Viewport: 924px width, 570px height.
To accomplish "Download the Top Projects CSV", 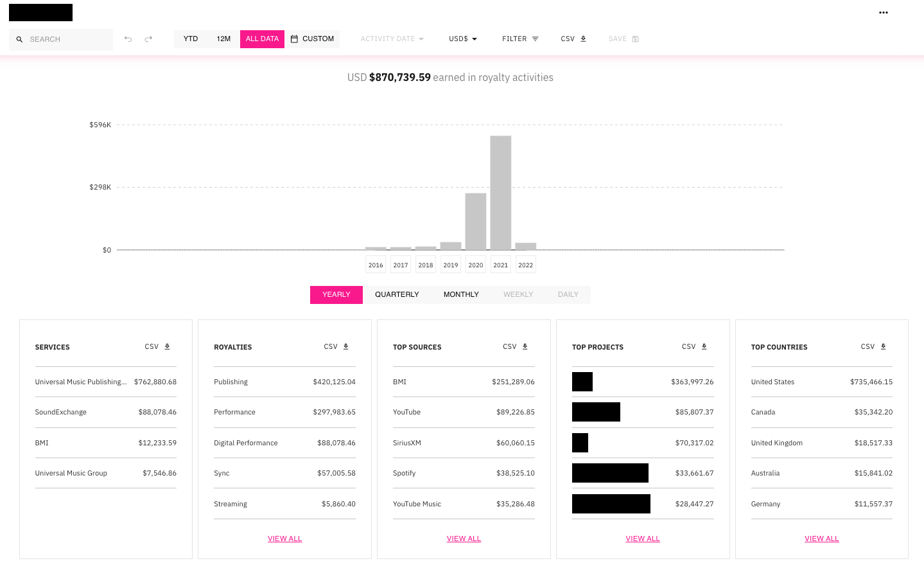I will point(694,347).
